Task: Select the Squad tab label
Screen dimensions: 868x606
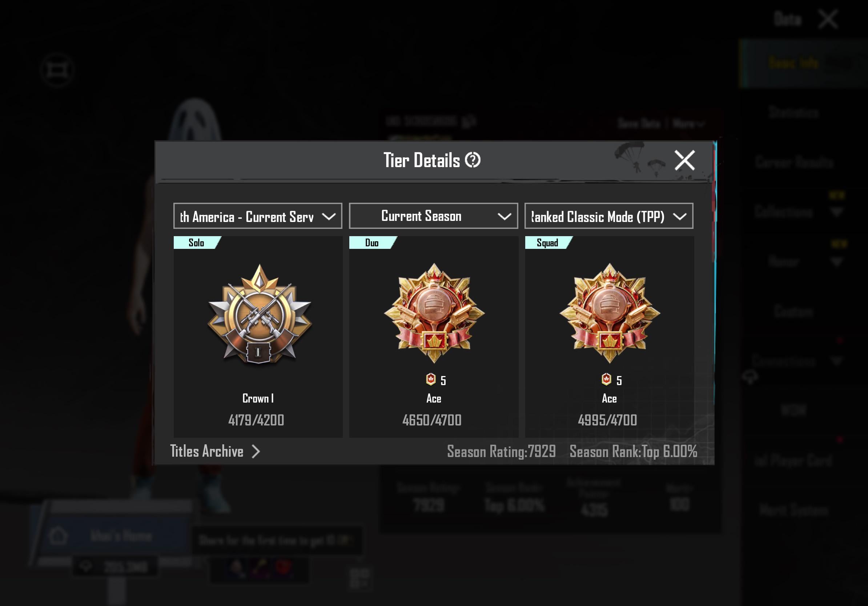Action: coord(547,243)
